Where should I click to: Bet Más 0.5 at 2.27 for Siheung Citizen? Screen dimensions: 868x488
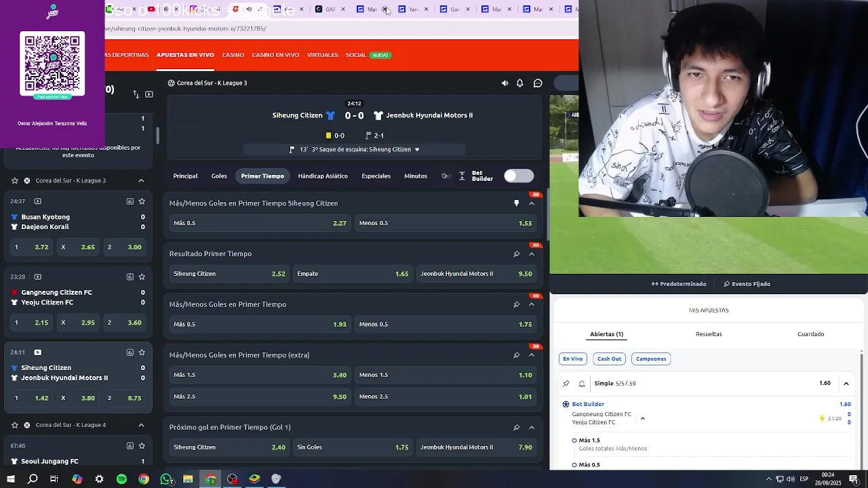point(260,223)
